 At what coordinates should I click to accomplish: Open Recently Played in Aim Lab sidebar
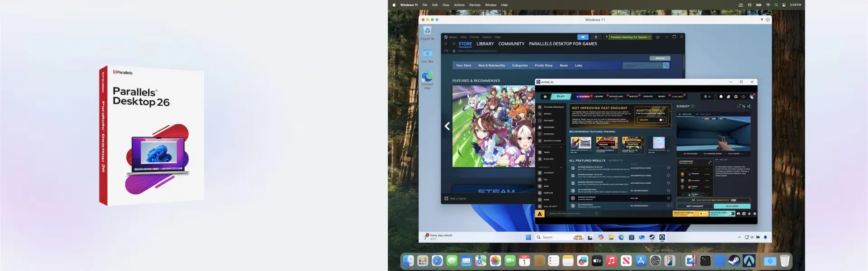coord(550,141)
